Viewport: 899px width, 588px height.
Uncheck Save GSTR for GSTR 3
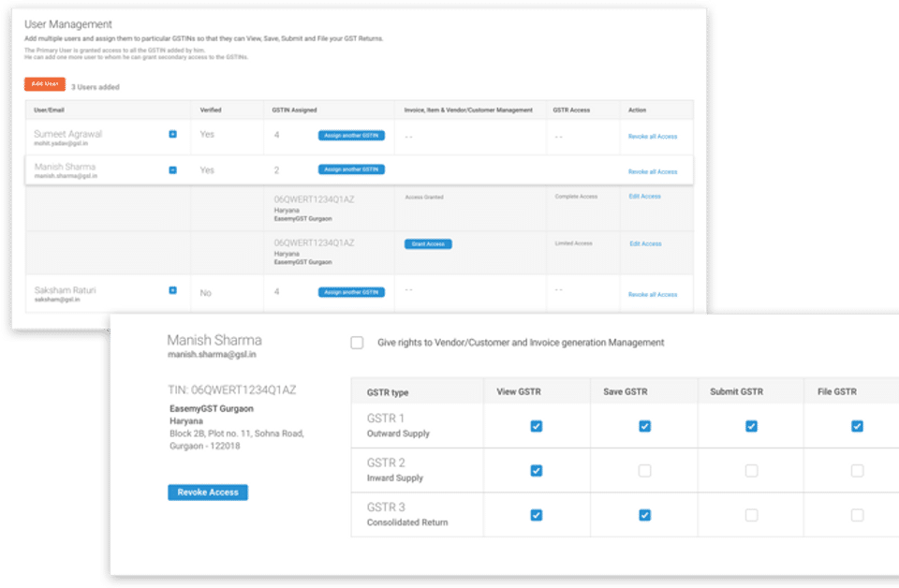[x=644, y=515]
